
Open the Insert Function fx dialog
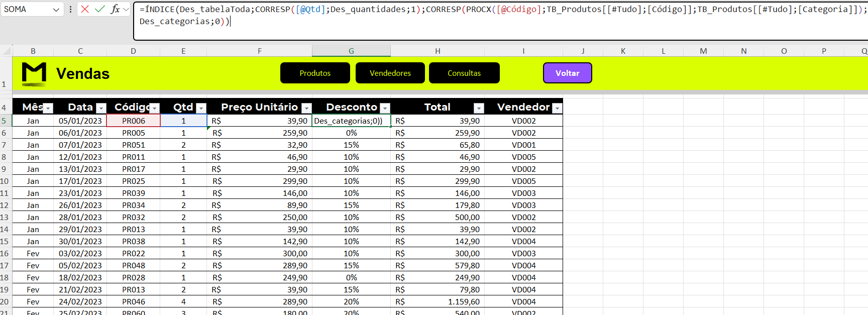click(115, 9)
